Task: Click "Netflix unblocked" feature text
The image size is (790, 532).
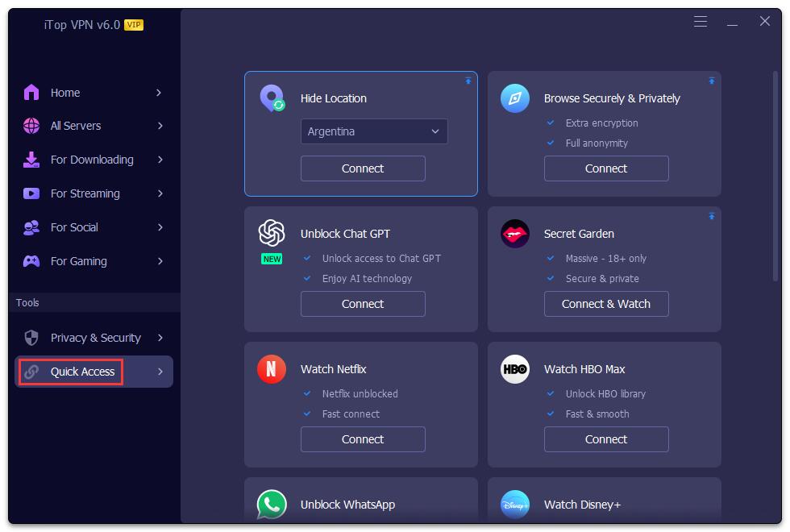Action: (360, 394)
